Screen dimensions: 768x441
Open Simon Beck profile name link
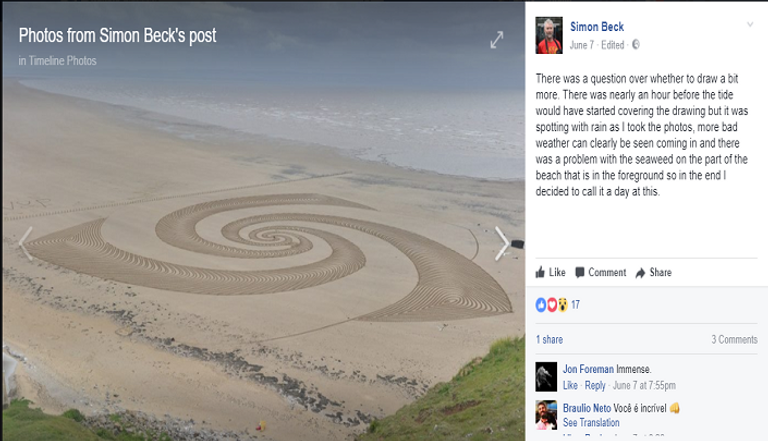[597, 27]
